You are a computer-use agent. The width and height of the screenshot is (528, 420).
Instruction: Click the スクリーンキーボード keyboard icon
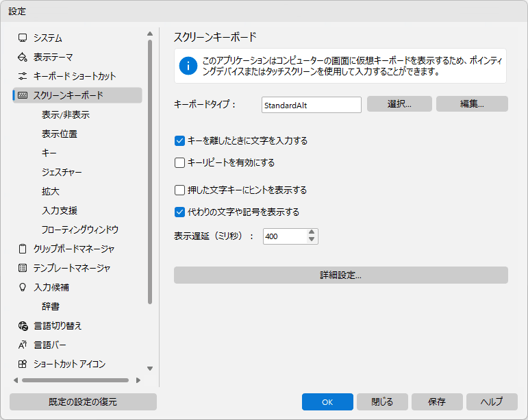point(23,95)
